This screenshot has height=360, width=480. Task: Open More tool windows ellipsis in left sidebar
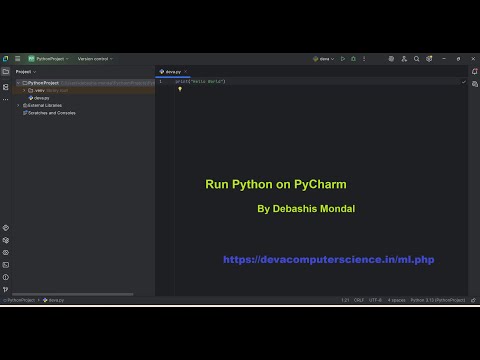[x=6, y=99]
